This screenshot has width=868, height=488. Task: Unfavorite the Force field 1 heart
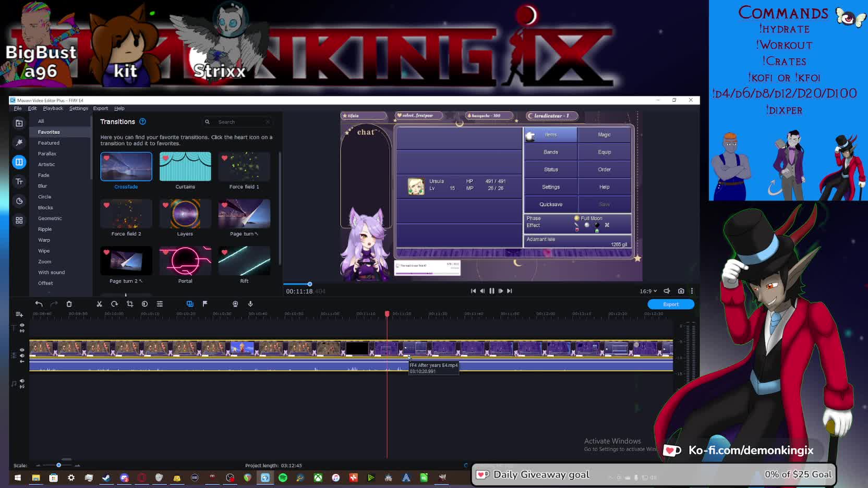[x=224, y=158]
